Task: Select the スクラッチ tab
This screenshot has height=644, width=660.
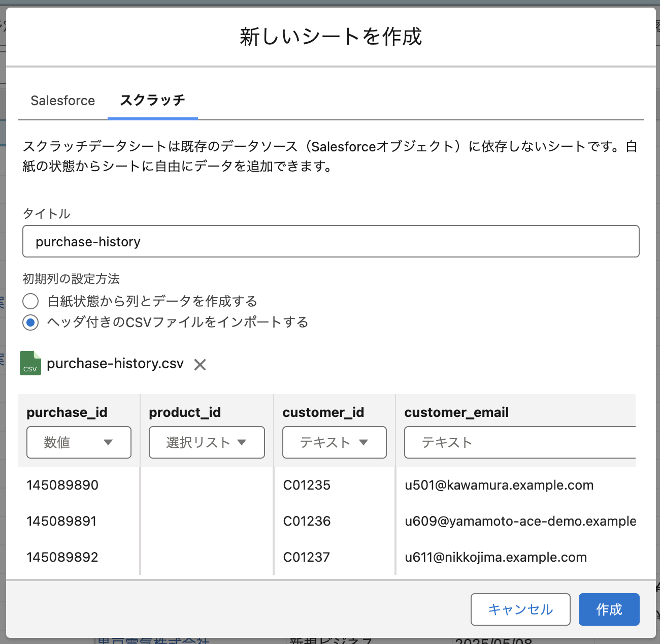Action: click(152, 101)
